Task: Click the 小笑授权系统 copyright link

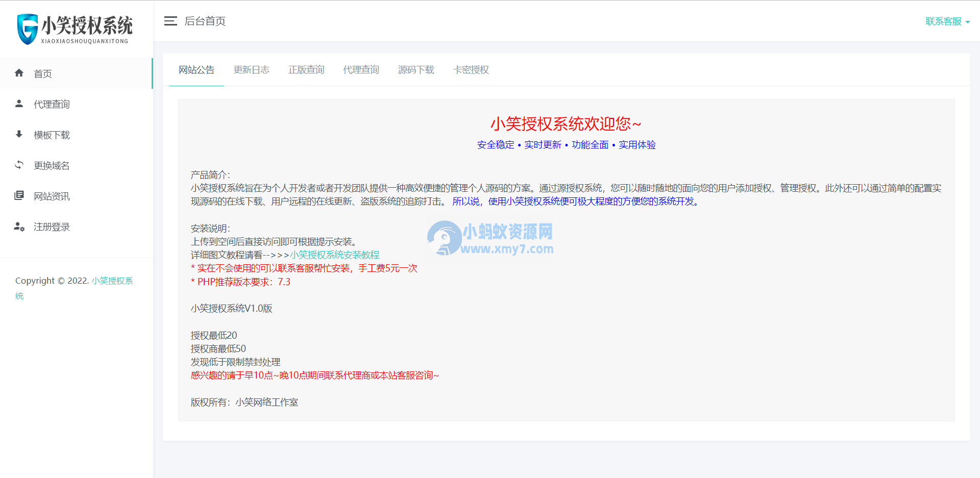Action: click(112, 281)
